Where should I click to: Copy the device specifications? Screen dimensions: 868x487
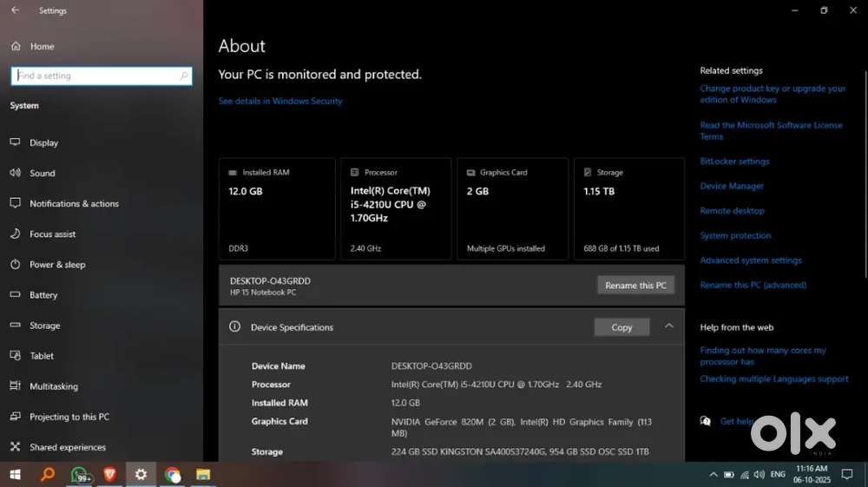621,327
